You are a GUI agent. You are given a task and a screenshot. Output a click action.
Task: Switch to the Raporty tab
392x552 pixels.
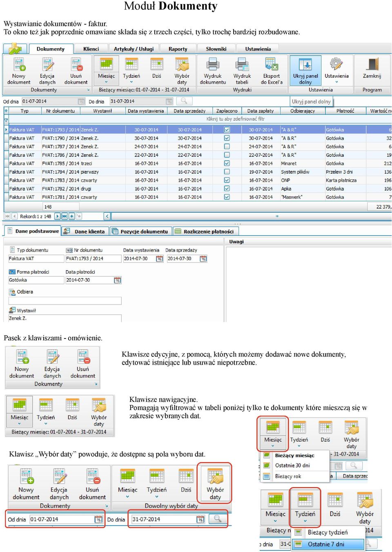pos(178,49)
